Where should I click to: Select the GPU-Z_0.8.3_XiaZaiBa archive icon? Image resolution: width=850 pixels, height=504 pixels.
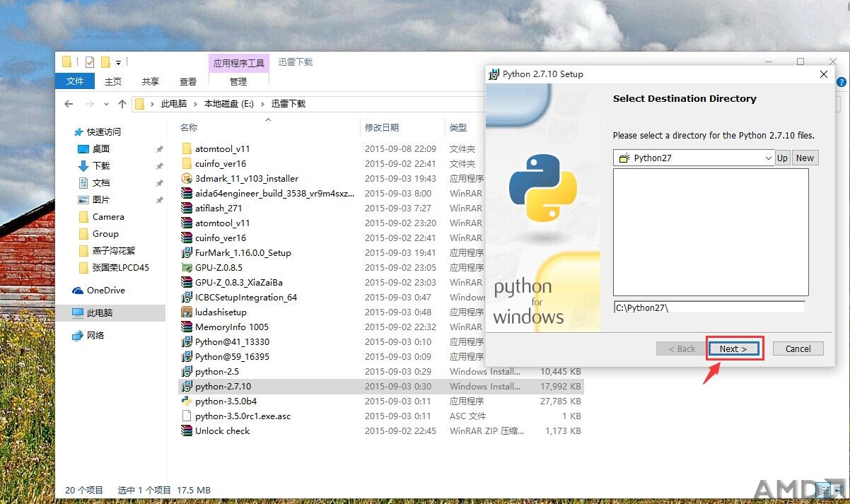(x=187, y=283)
